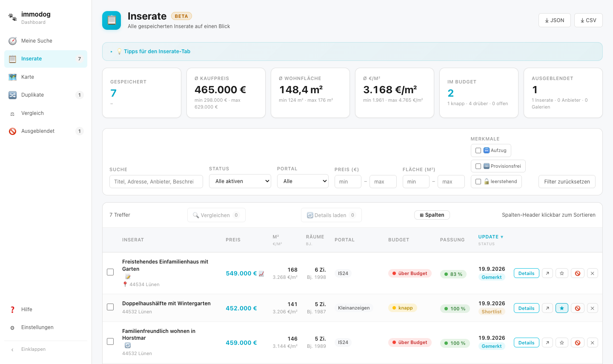The image size is (613, 364).
Task: Unstar the shortlisted Doppelhaushälfte listing
Action: pos(562,308)
